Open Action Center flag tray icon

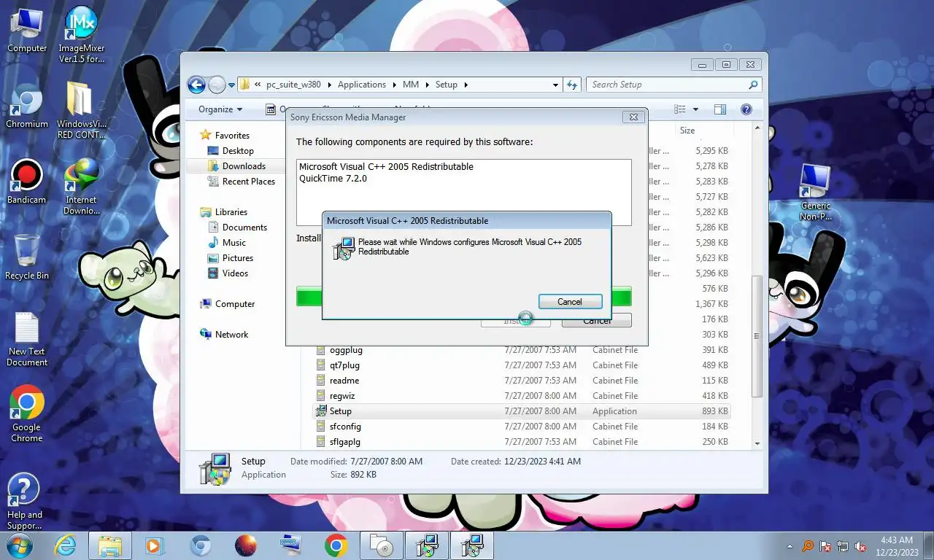coord(826,546)
